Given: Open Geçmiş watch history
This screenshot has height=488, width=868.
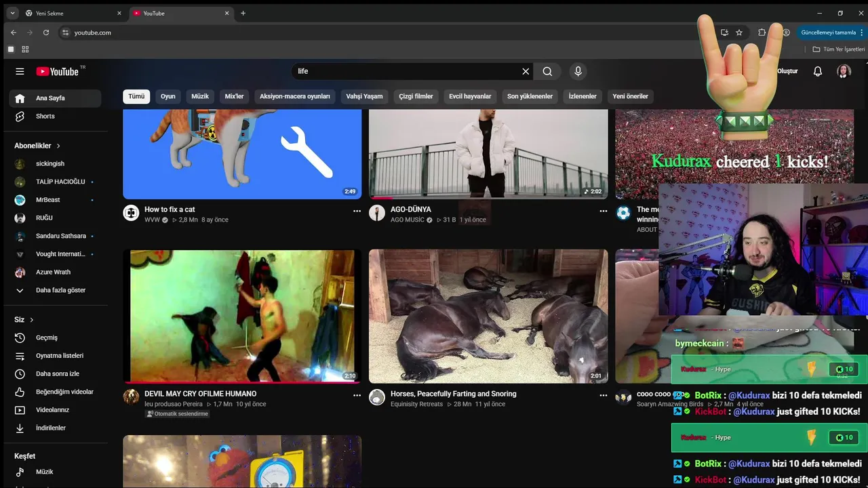Looking at the screenshot, I should pos(56,338).
